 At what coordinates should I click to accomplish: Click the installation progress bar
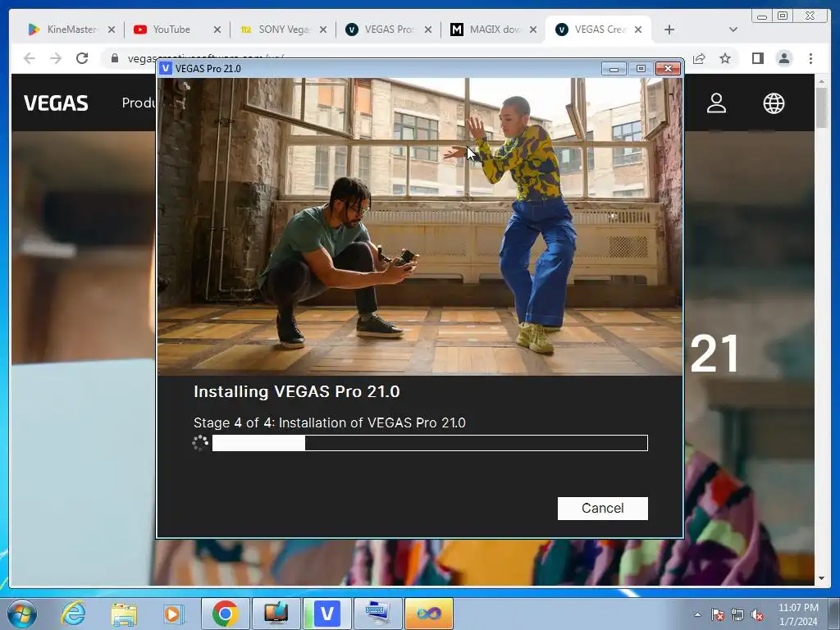point(430,443)
